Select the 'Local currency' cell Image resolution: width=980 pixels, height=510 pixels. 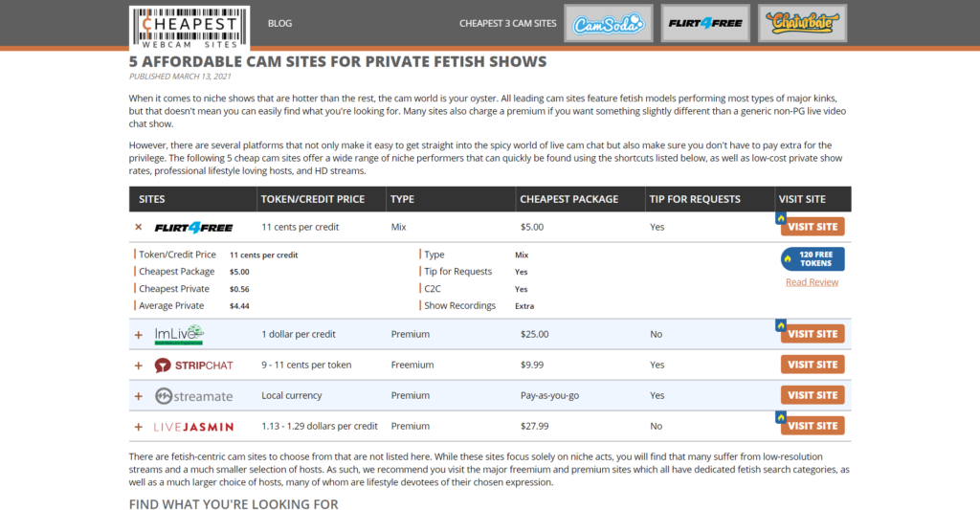pos(291,395)
